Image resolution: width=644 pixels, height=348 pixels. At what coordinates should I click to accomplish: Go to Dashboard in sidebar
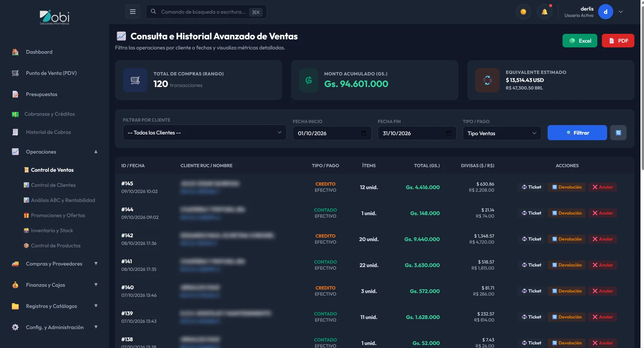tap(39, 52)
